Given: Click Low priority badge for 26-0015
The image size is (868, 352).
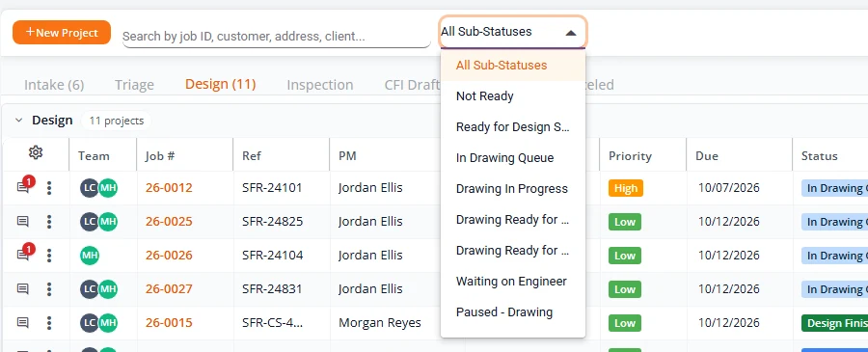Looking at the screenshot, I should (x=624, y=323).
